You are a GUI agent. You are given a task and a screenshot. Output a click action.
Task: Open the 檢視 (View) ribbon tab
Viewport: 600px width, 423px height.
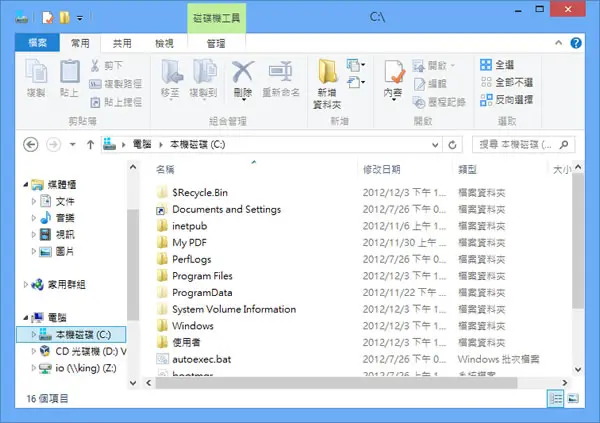pos(164,43)
